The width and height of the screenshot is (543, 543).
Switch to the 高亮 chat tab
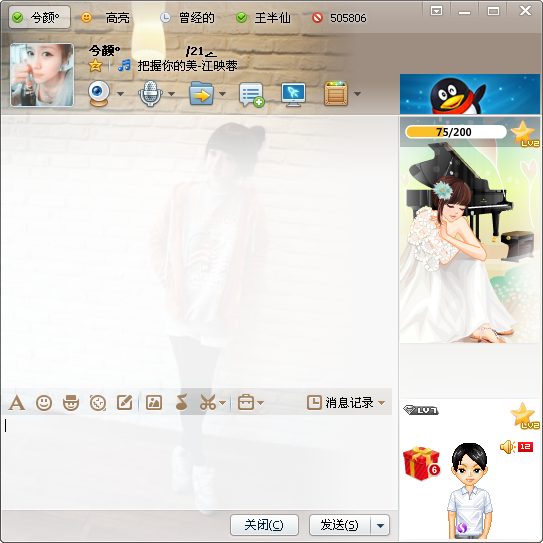click(105, 18)
